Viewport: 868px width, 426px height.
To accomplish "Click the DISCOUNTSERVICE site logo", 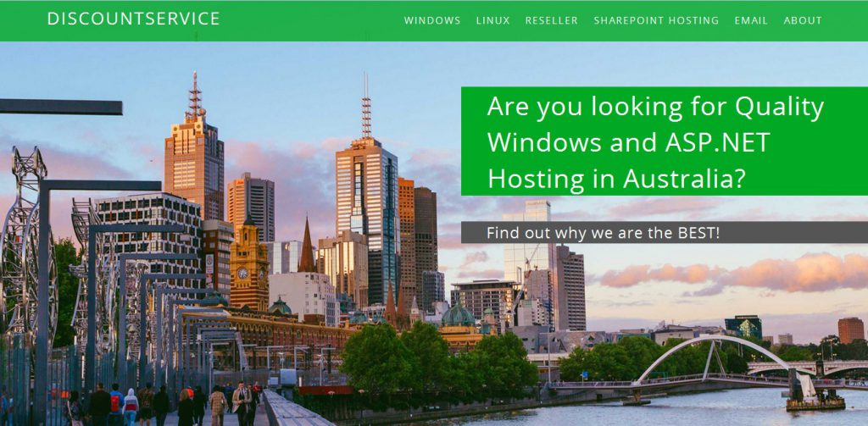I will point(133,19).
